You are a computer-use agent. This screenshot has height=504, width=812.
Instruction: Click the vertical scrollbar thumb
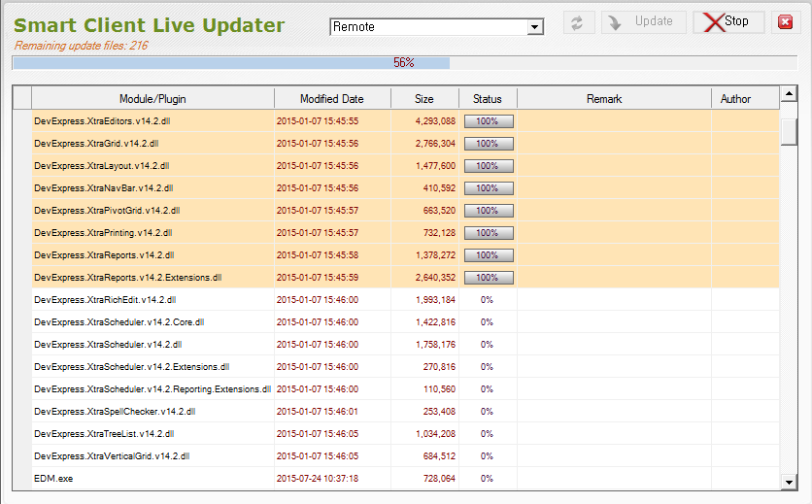coord(789,131)
